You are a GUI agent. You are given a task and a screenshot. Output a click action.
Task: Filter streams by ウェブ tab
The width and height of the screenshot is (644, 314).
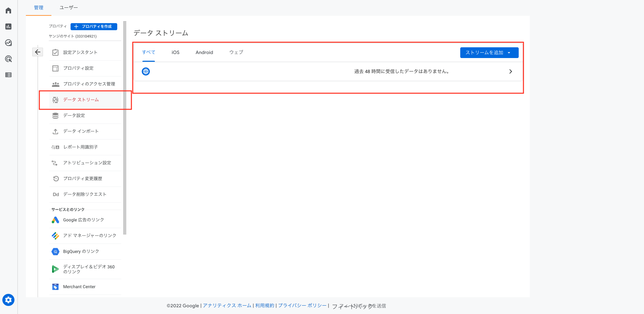[236, 52]
